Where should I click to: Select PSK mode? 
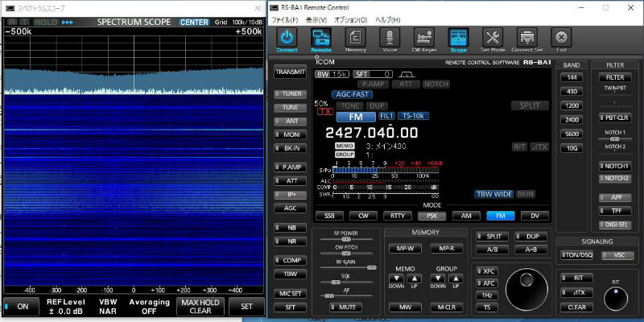point(431,216)
